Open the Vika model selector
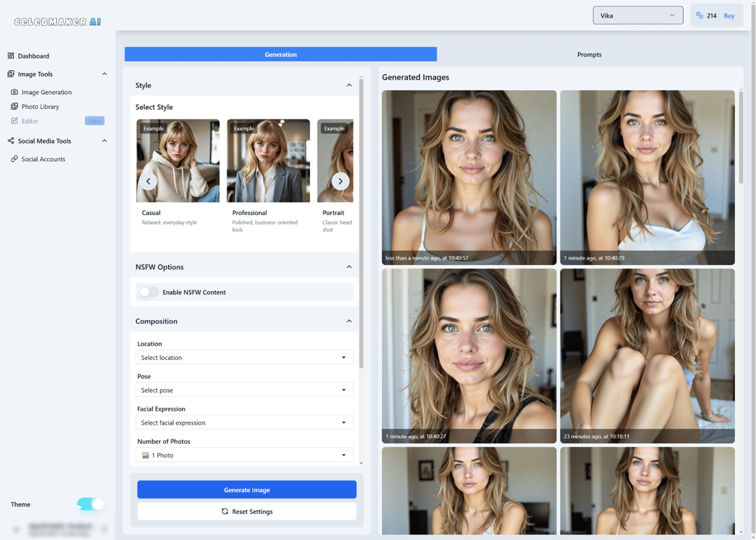The width and height of the screenshot is (756, 540). [637, 15]
